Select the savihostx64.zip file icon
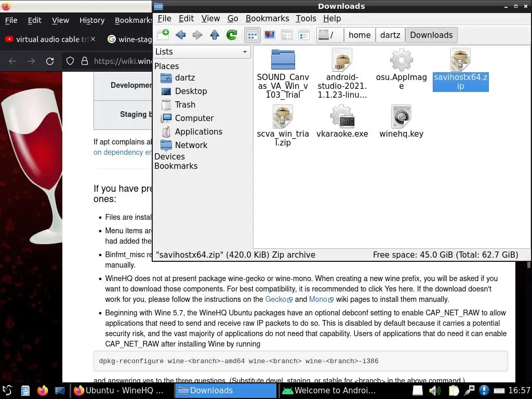The width and height of the screenshot is (532, 399). tap(460, 60)
